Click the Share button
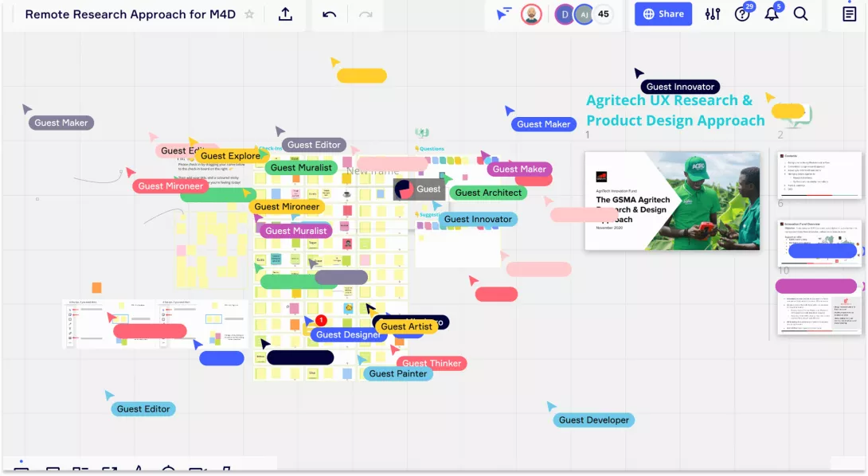The image size is (868, 476). (x=663, y=14)
